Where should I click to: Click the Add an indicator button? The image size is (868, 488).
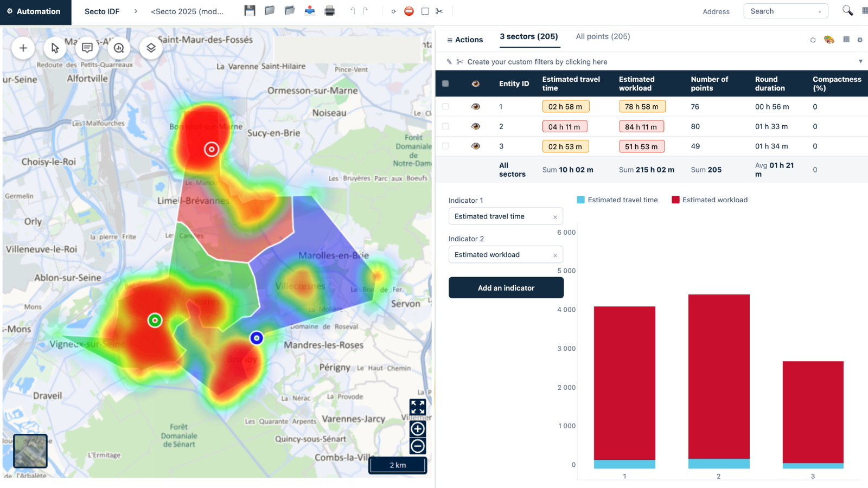click(x=506, y=288)
